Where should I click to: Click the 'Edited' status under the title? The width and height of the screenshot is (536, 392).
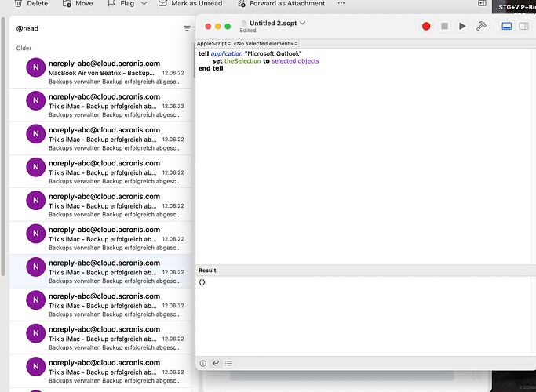pyautogui.click(x=248, y=31)
